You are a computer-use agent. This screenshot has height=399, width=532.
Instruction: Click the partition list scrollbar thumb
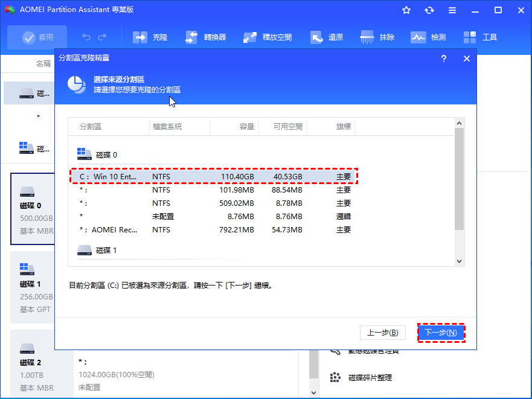pos(460,179)
